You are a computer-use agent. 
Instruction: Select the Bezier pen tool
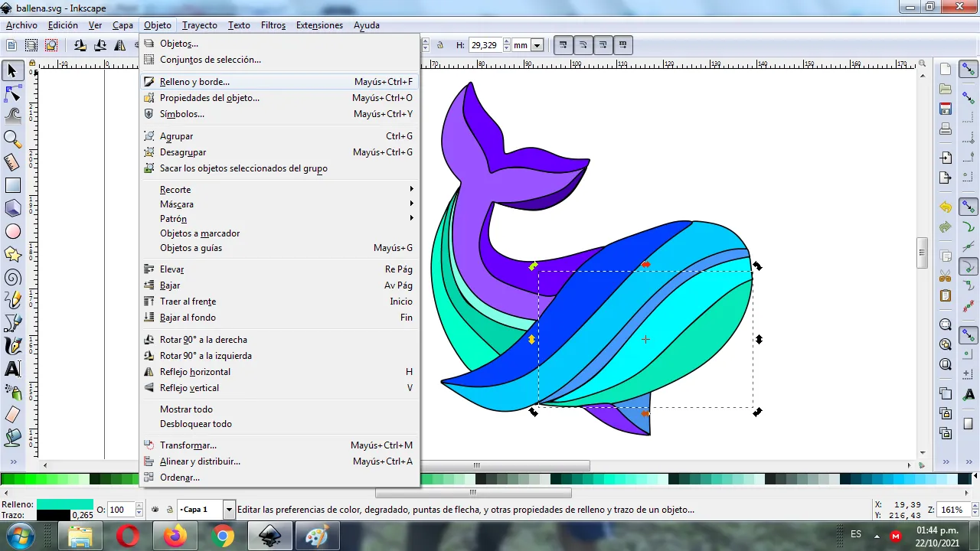tap(12, 322)
